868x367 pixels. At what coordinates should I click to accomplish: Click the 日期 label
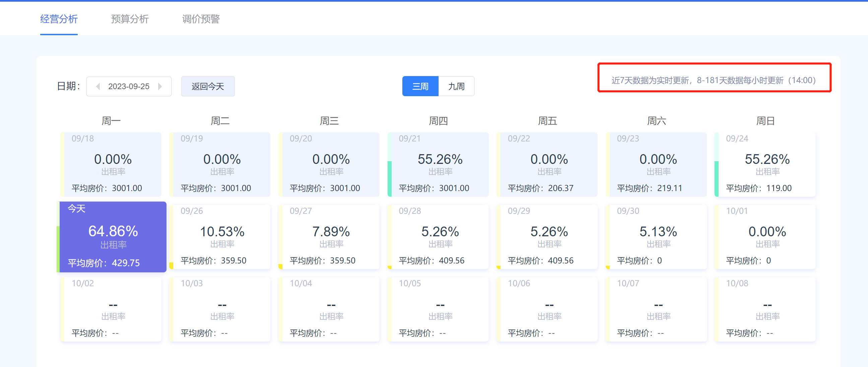click(69, 86)
